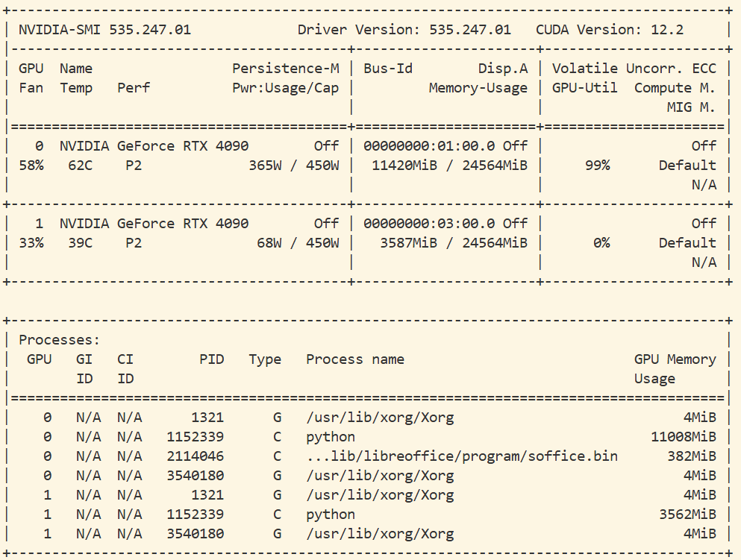Select the 68W power usage value
The width and height of the screenshot is (741, 560).
[x=272, y=243]
